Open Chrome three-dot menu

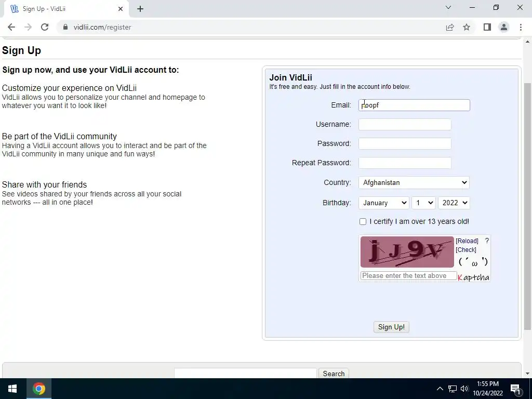[x=521, y=27]
